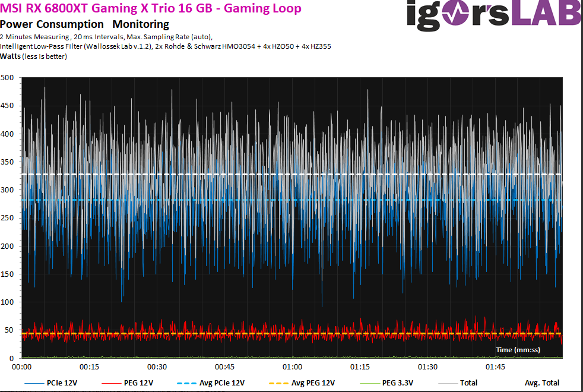Click the 'Watts (less is better)' label
Viewport: 583px width, 392px height.
pyautogui.click(x=33, y=56)
